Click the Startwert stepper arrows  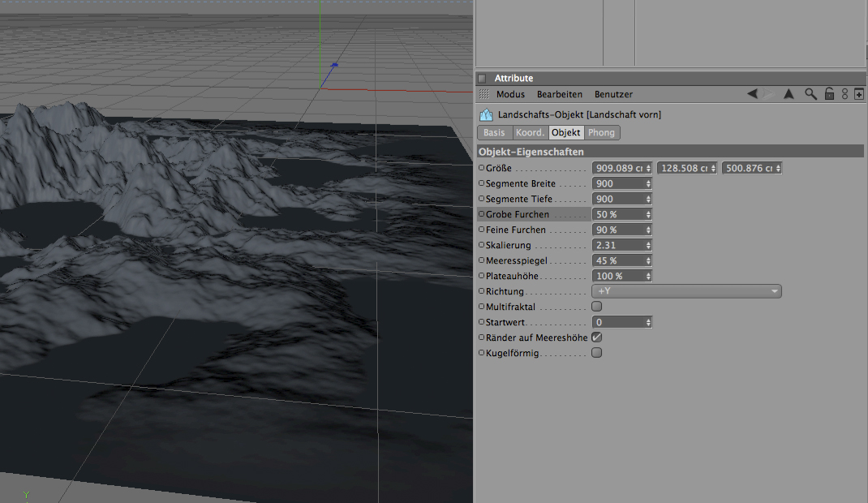pos(648,322)
